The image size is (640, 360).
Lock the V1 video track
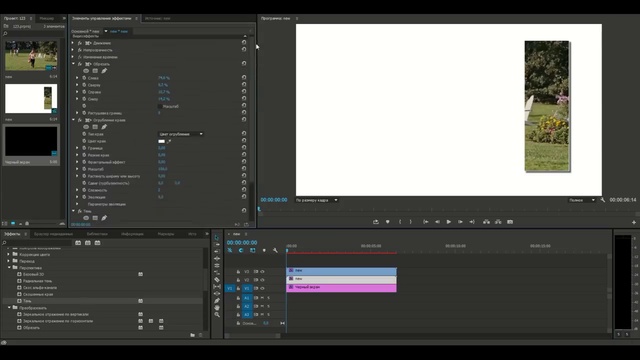238,288
